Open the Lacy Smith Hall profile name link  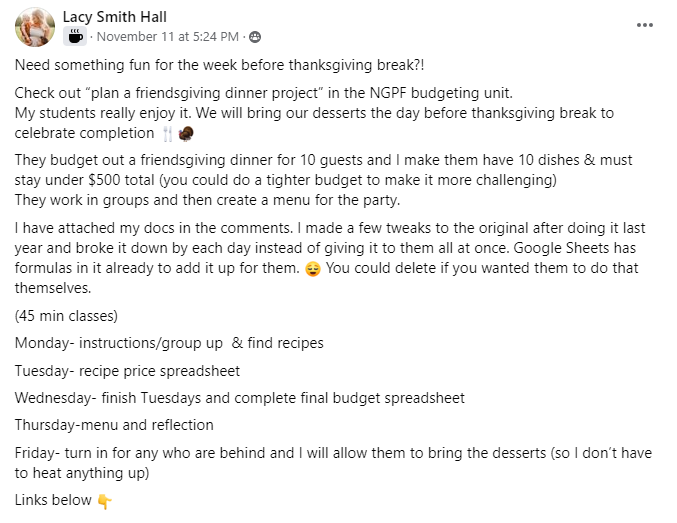pos(114,17)
